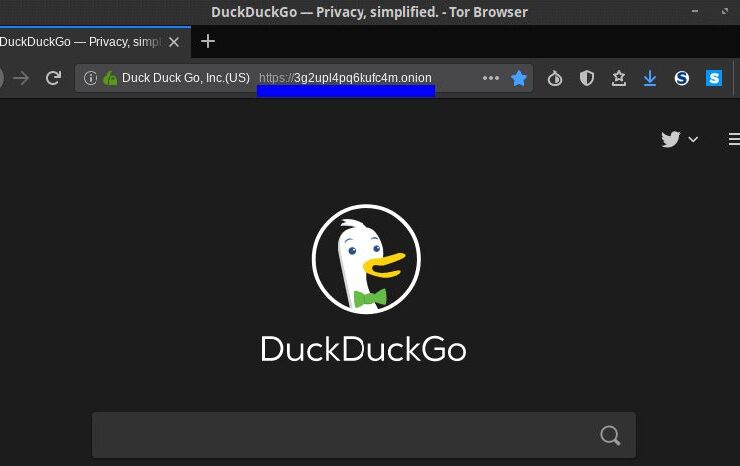Toggle the blue bookmark star
Viewport: 740px width, 466px height.
(x=519, y=78)
